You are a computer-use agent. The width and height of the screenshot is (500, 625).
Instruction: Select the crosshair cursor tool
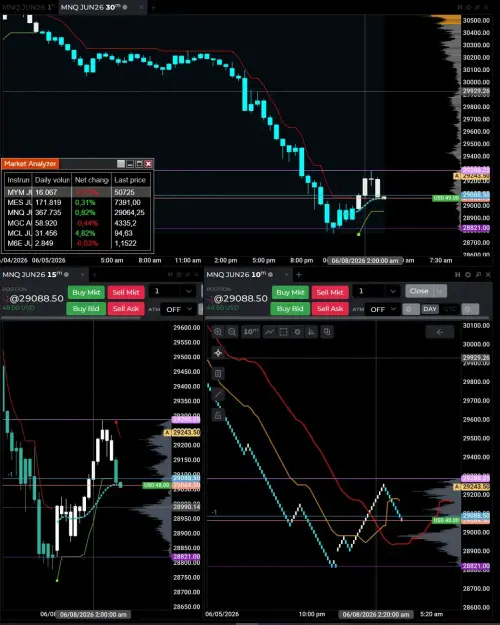[x=218, y=353]
